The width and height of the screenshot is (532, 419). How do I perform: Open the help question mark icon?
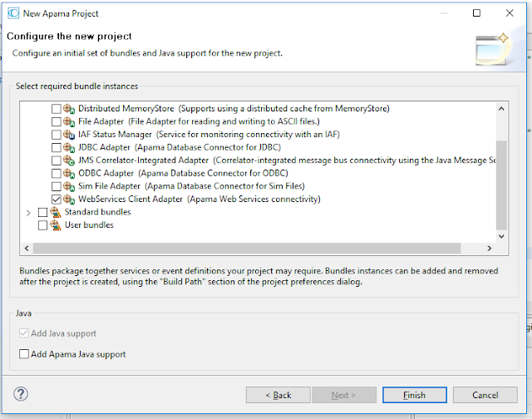[x=21, y=394]
